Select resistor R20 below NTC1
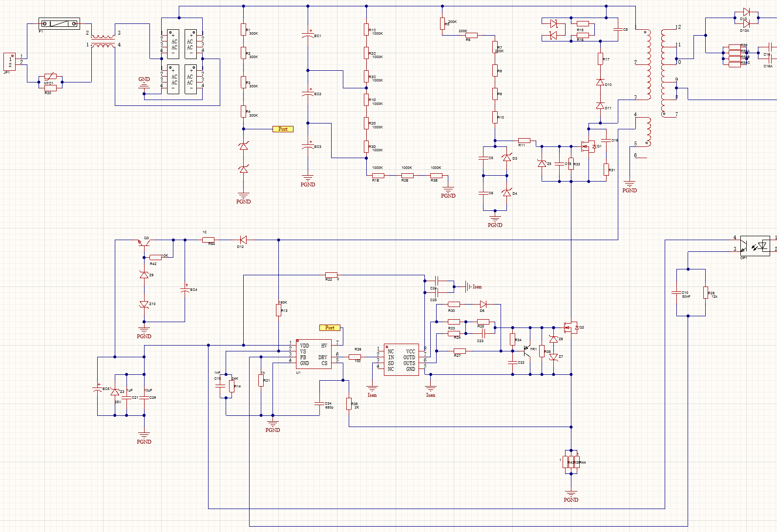 tap(50, 88)
